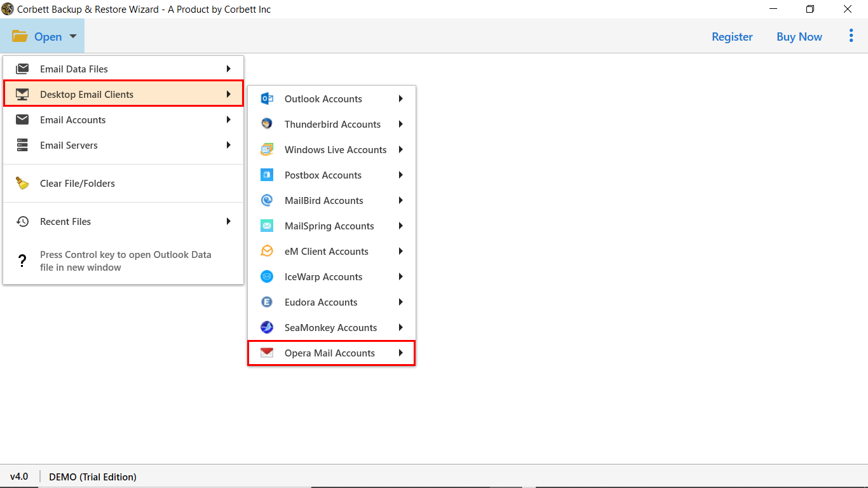Expand Outlook Accounts submenu arrow
Image resolution: width=868 pixels, height=488 pixels.
coord(401,98)
